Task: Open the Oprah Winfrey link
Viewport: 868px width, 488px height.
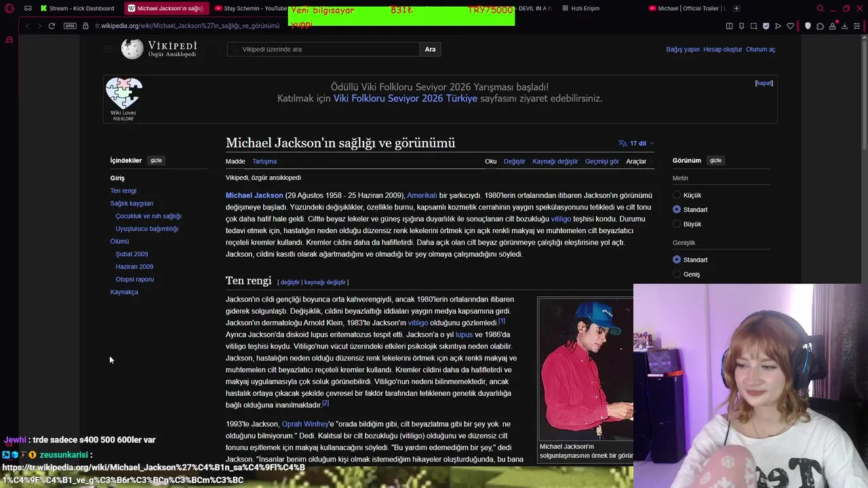Action: tap(304, 424)
